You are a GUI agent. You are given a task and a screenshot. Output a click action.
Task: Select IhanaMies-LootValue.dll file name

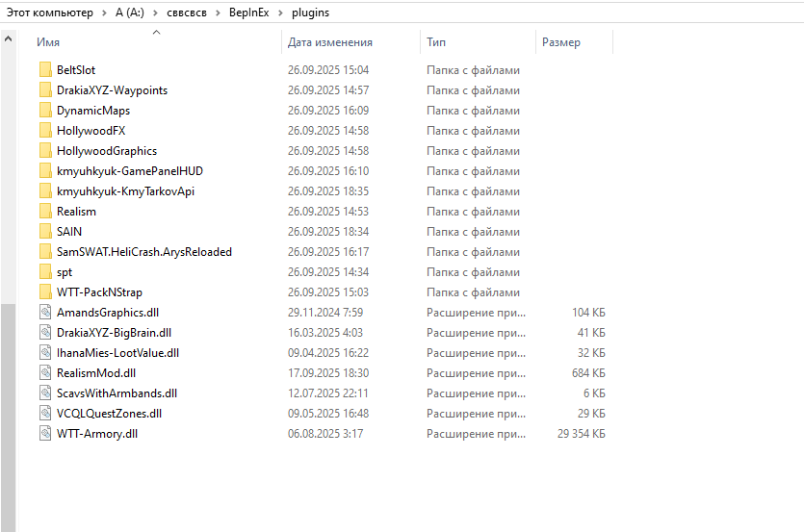coord(117,353)
